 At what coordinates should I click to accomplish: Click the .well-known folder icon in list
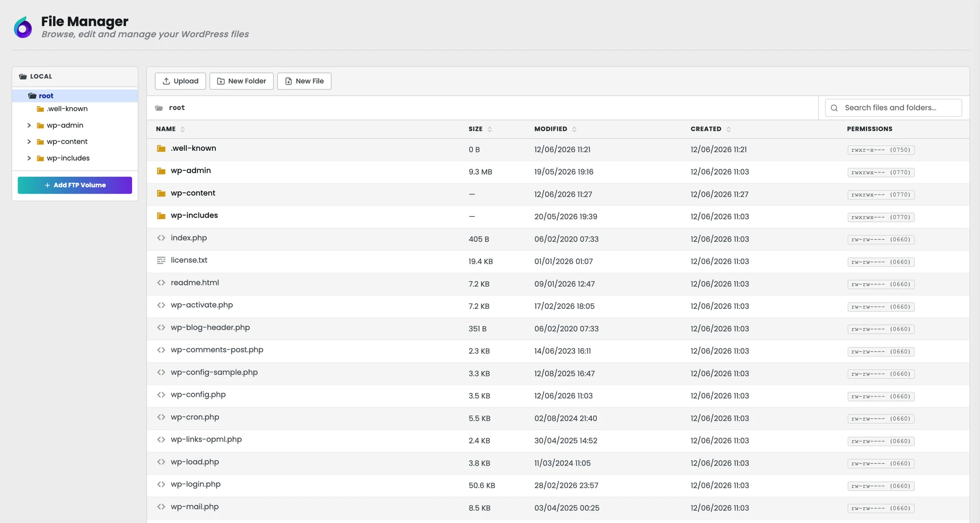[161, 148]
